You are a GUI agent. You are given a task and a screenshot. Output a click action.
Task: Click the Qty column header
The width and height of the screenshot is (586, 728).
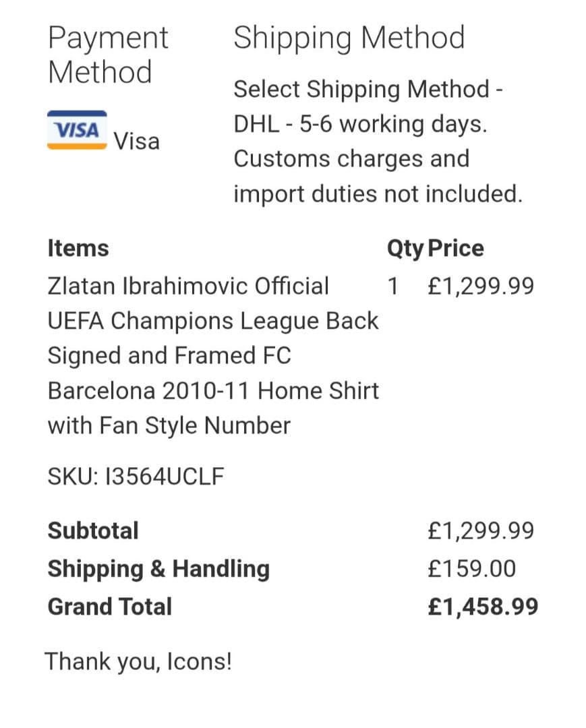click(405, 249)
